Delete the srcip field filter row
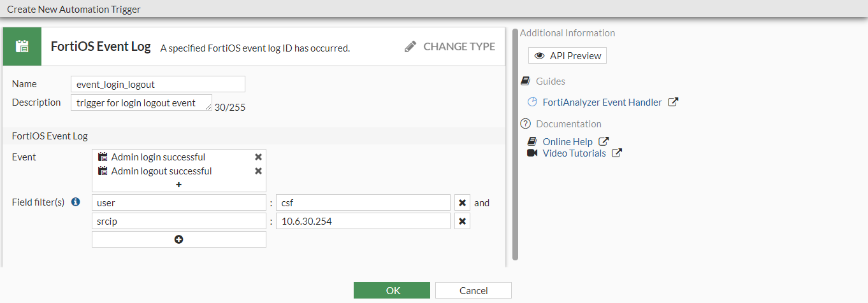Image resolution: width=868 pixels, height=303 pixels. click(463, 222)
